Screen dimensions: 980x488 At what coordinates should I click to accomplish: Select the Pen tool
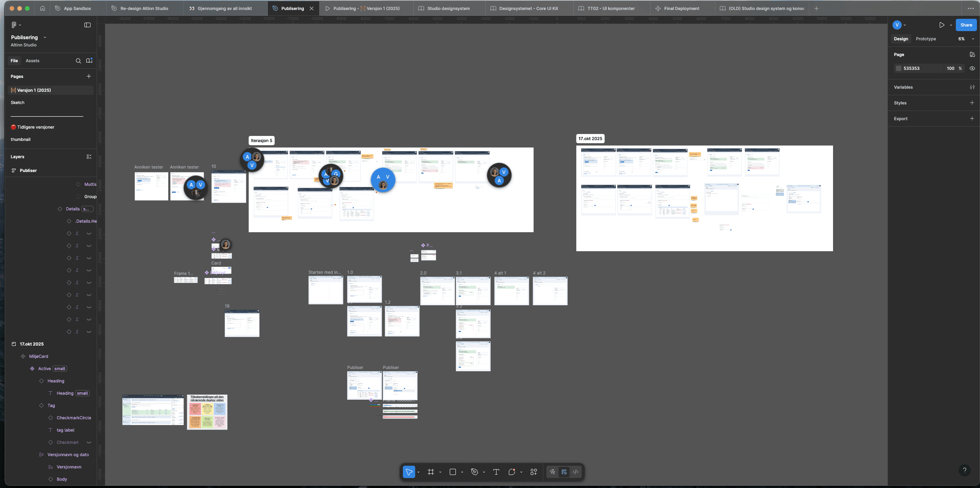click(475, 472)
